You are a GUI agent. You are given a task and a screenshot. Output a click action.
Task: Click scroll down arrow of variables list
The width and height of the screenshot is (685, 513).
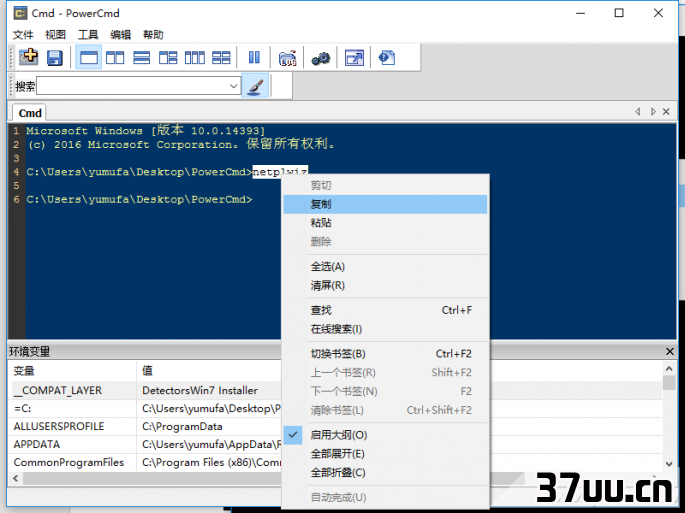[669, 464]
